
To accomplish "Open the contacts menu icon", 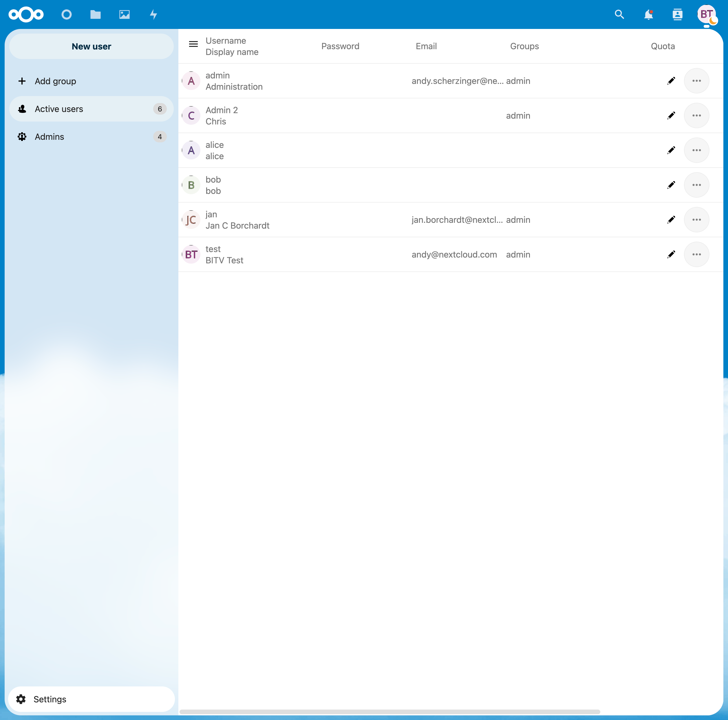I will coord(677,15).
